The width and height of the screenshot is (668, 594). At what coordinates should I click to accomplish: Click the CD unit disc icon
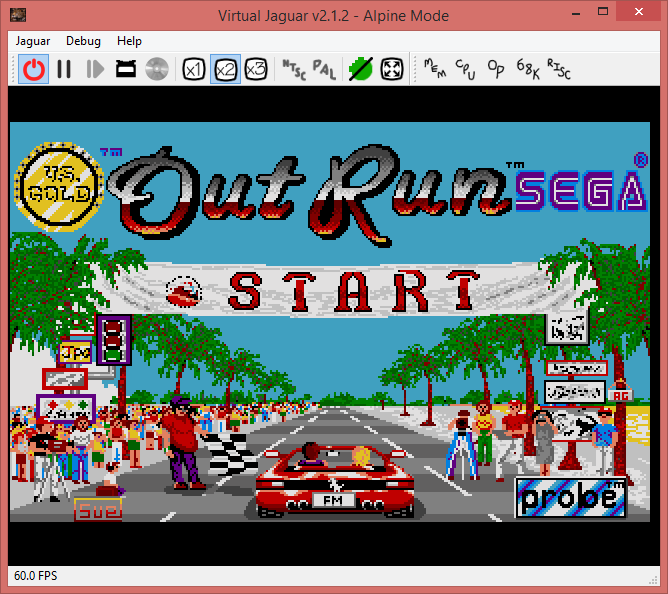pyautogui.click(x=156, y=69)
